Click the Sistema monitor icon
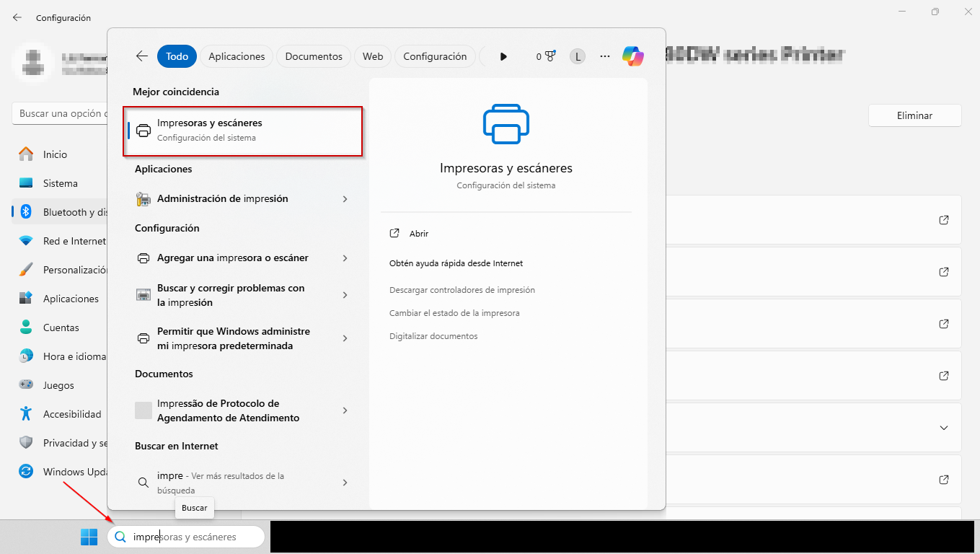Viewport: 980px width, 554px height. [26, 183]
